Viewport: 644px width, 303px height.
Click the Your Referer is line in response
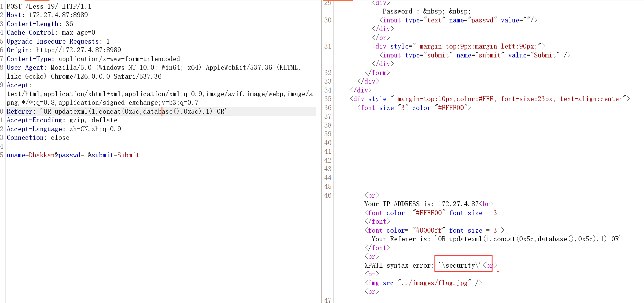497,239
